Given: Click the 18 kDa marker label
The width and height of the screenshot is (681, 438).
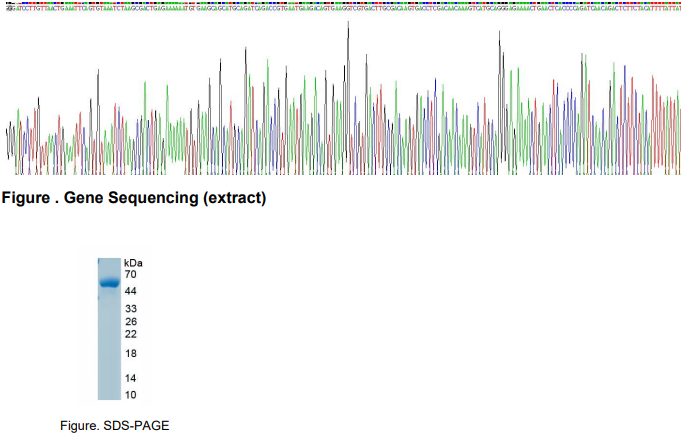Looking at the screenshot, I should pos(131,354).
